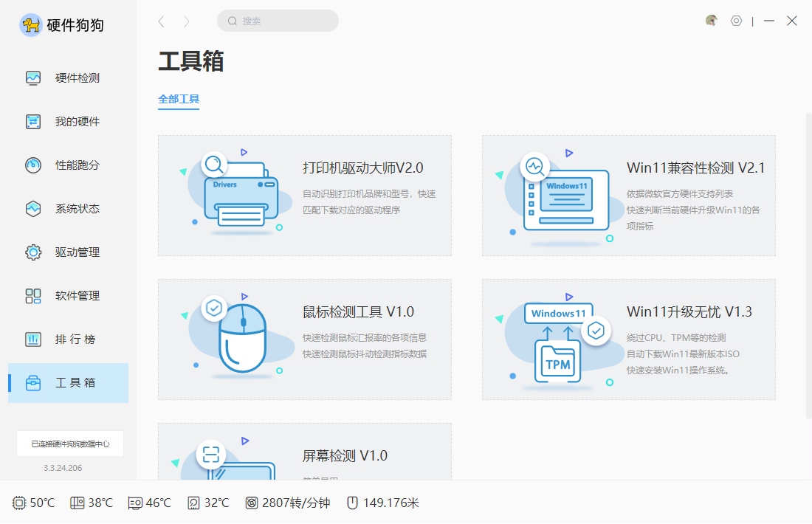Click the 32°C disk temperature reading
Screen dimensions: 812x524
tap(216, 503)
